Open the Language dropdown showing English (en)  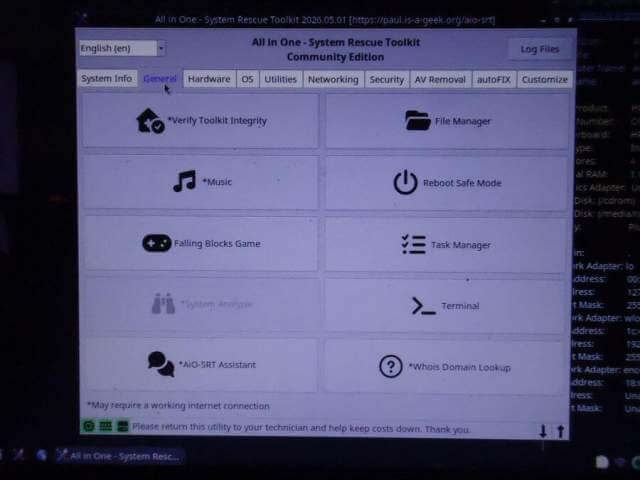point(122,48)
